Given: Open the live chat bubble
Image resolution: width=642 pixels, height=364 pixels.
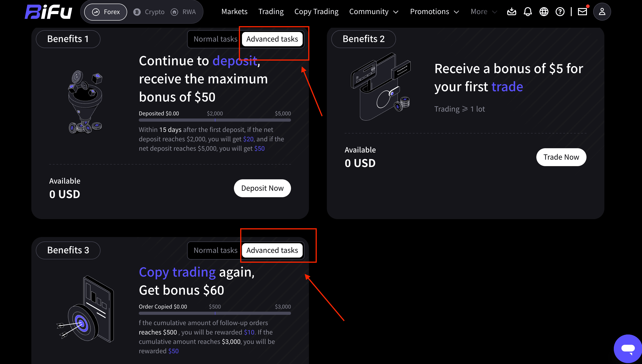Looking at the screenshot, I should coord(628,349).
